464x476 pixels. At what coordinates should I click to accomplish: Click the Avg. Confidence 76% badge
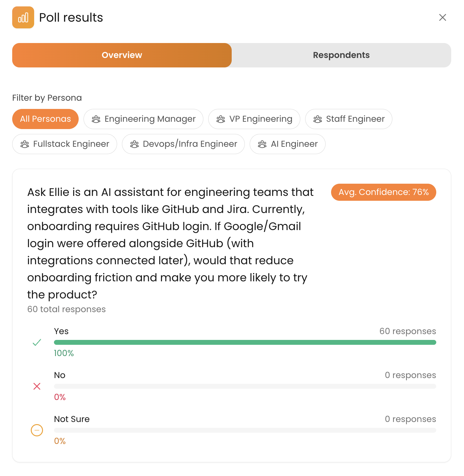384,192
